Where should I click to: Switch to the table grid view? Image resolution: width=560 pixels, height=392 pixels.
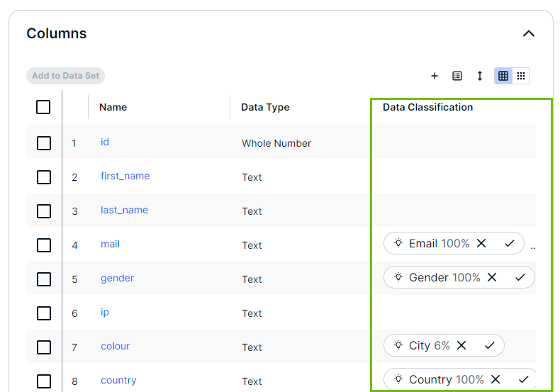coord(503,76)
